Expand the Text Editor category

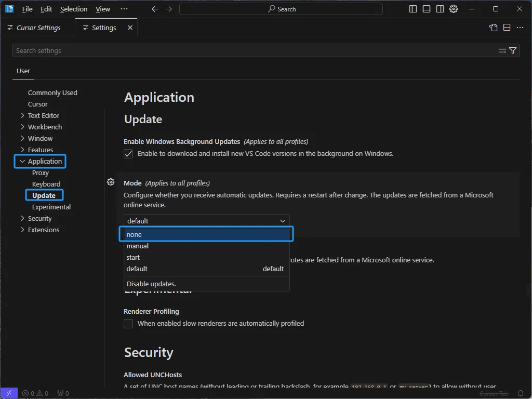[44, 116]
